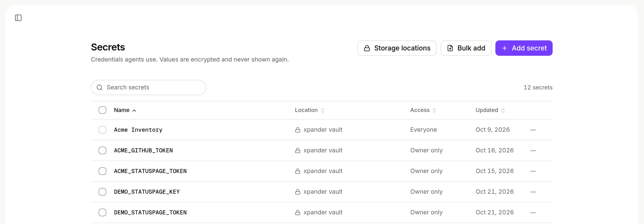This screenshot has height=224, width=644.
Task: Click the Secrets page heading
Action: point(108,47)
